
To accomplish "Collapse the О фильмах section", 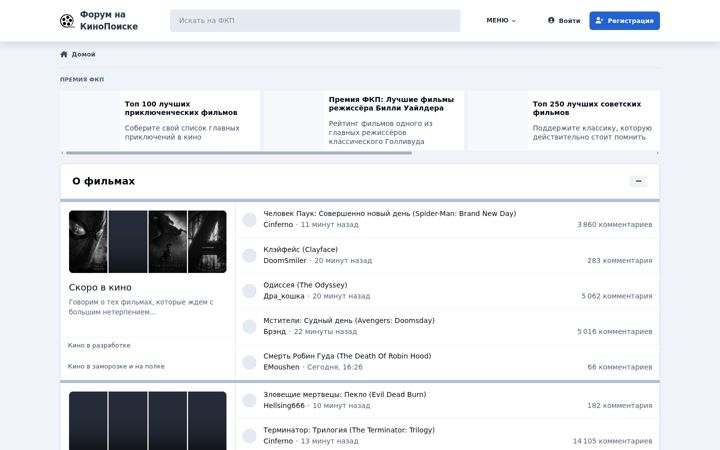I will point(638,181).
